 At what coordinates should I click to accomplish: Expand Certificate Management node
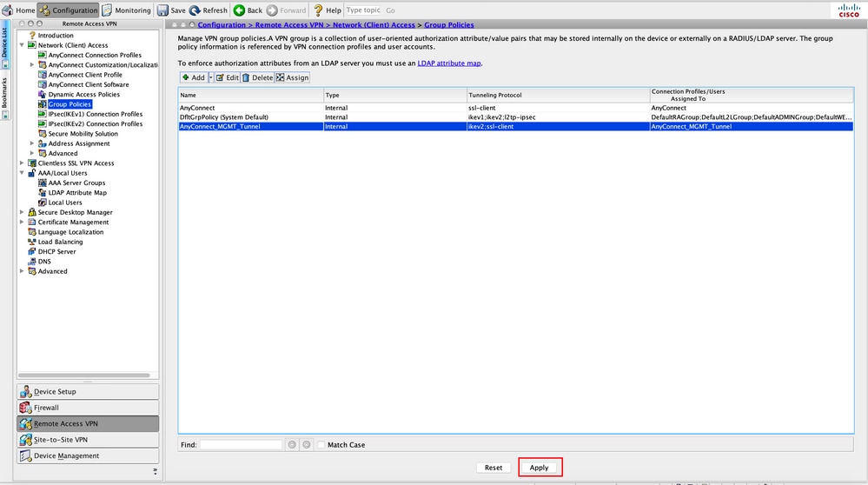click(22, 222)
